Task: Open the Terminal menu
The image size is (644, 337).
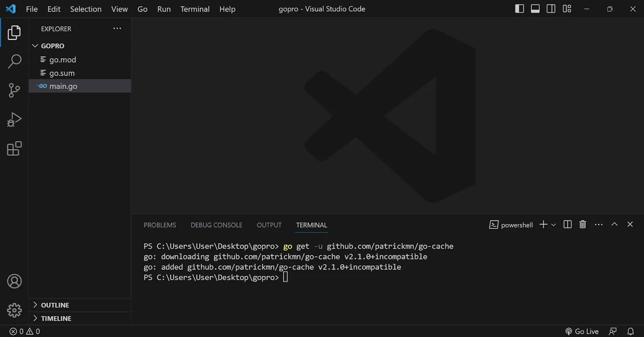Action: click(195, 9)
